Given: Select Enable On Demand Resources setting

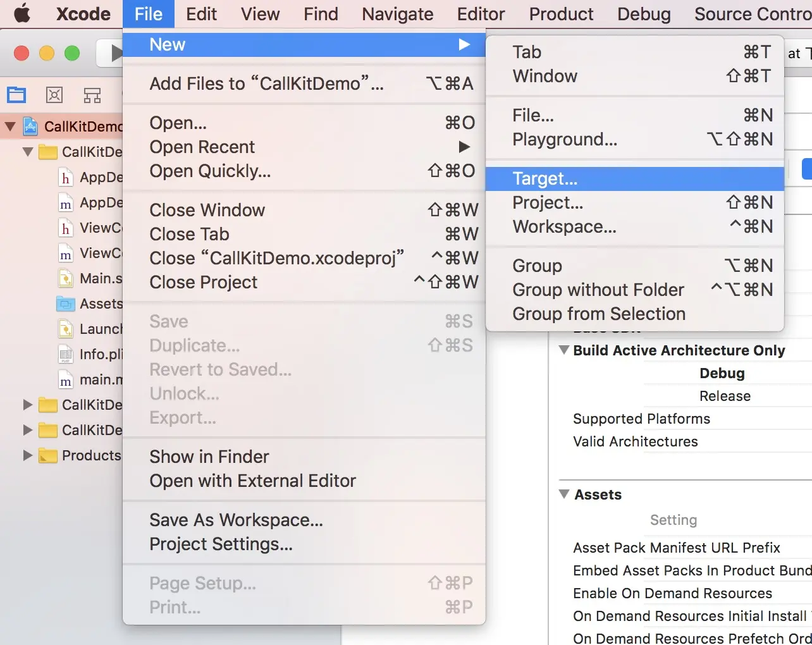Looking at the screenshot, I should pyautogui.click(x=672, y=593).
